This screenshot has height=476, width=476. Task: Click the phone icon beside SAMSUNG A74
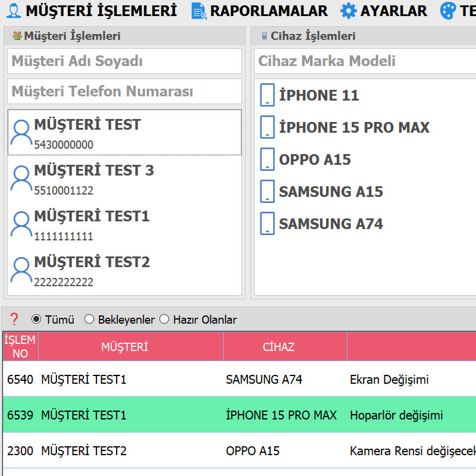pyautogui.click(x=268, y=224)
